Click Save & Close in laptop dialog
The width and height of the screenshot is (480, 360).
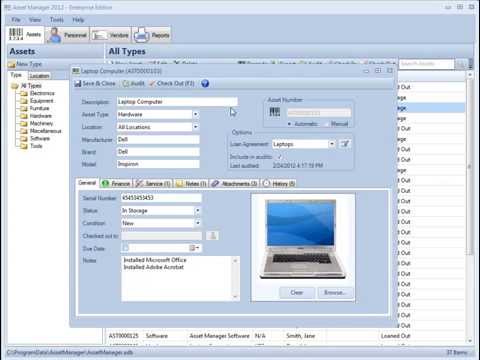coord(95,83)
